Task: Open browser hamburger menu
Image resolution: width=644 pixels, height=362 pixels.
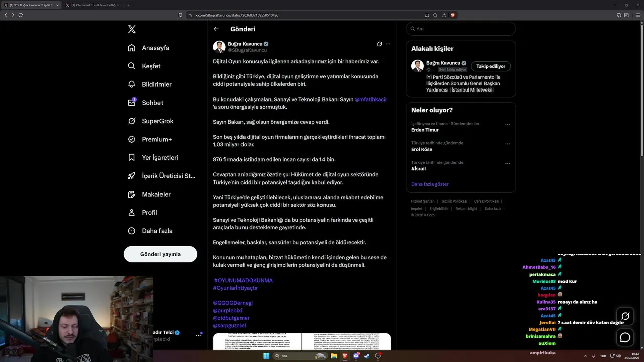Action: tap(638, 15)
